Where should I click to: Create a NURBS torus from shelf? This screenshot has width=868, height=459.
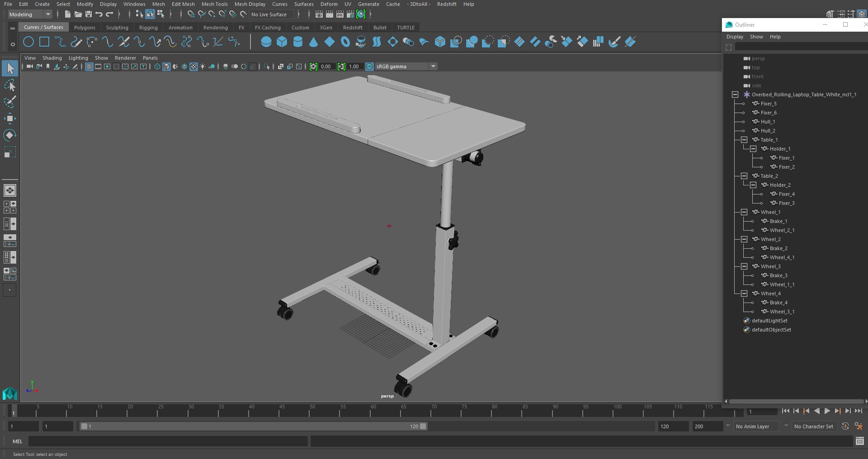tap(345, 42)
